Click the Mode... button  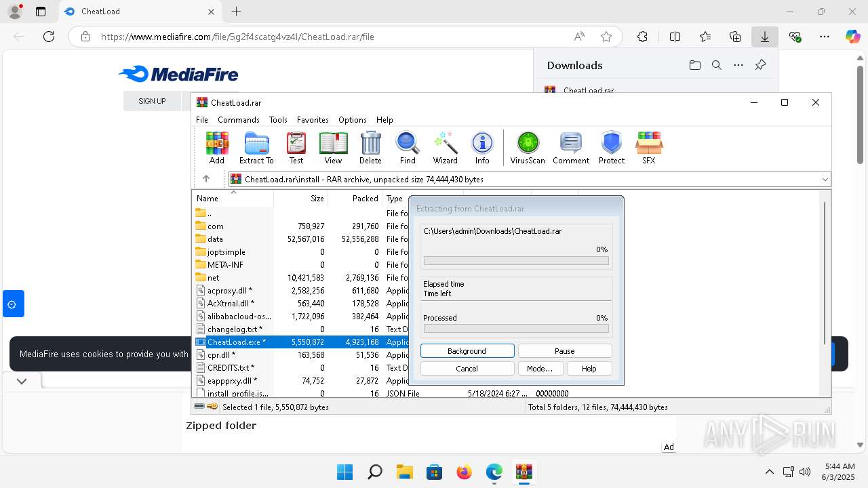(540, 368)
